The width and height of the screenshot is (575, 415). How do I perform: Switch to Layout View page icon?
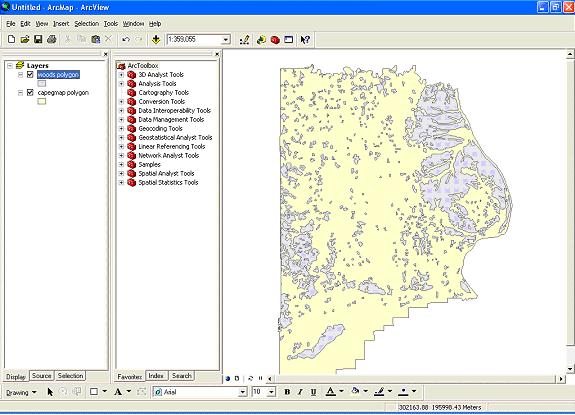tap(237, 378)
